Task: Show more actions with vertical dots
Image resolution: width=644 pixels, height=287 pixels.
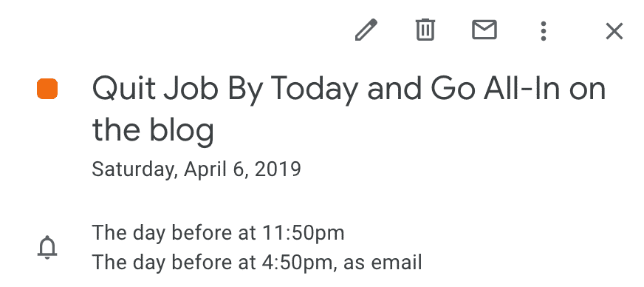Action: [544, 31]
